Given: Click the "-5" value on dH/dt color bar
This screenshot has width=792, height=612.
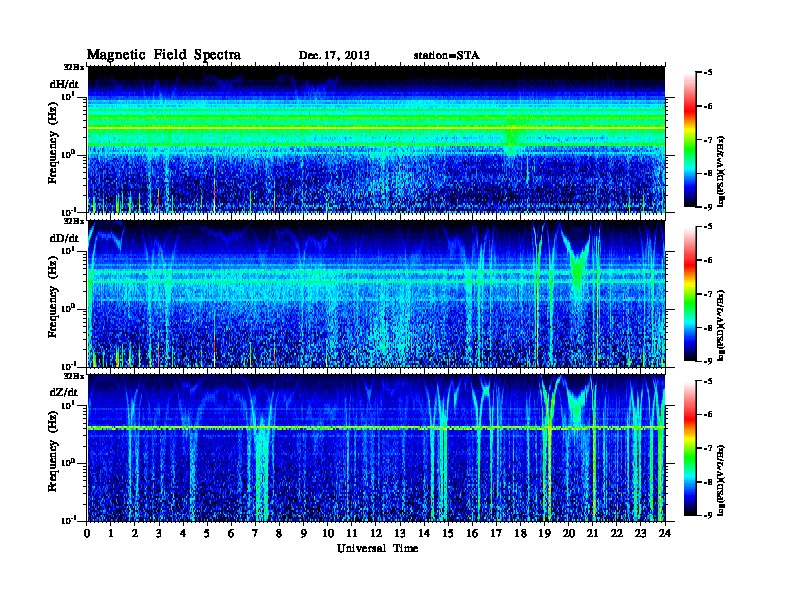Looking at the screenshot, I should 707,73.
